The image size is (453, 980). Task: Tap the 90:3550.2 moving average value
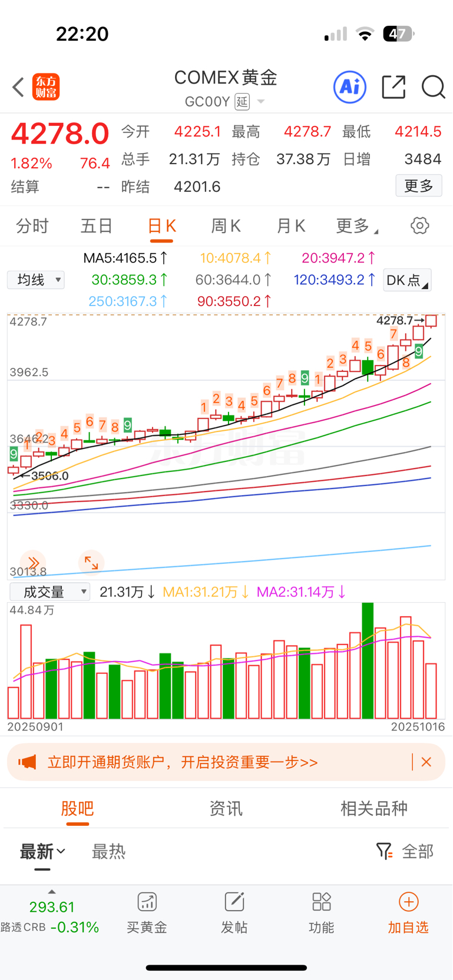(x=234, y=301)
